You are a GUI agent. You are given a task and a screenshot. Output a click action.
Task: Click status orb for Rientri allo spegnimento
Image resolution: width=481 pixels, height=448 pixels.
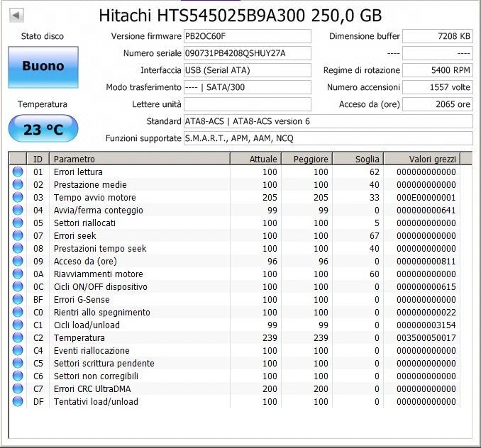(x=18, y=312)
